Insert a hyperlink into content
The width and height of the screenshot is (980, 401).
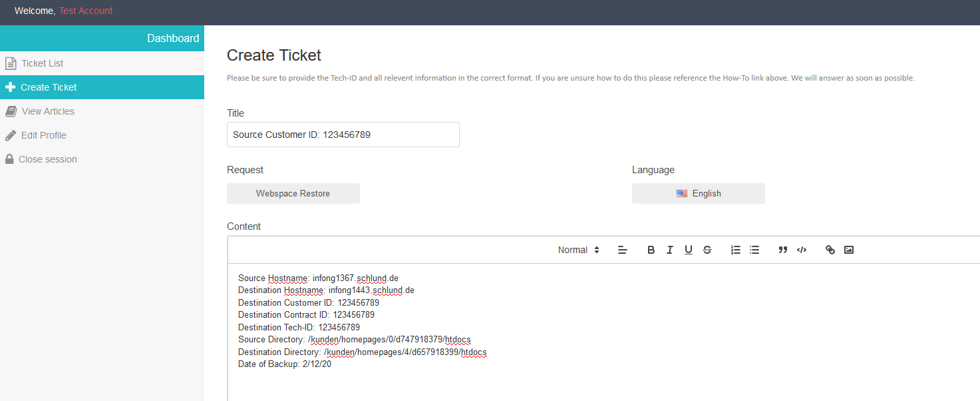tap(830, 250)
